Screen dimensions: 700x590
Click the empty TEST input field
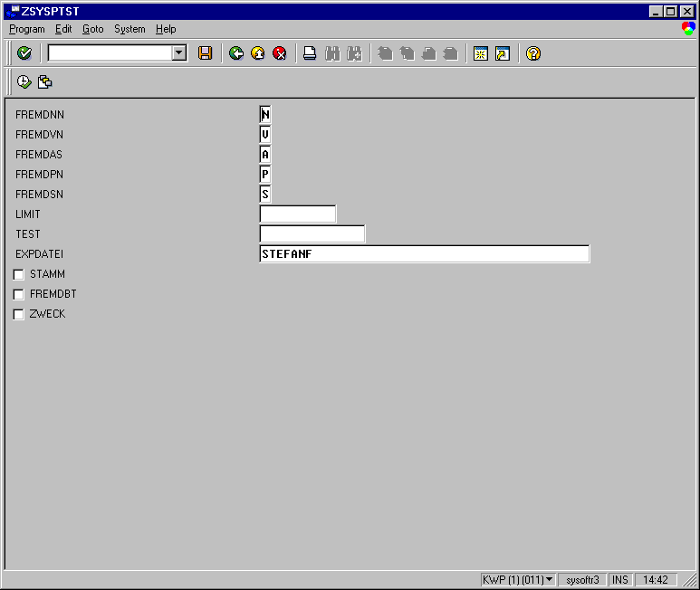pyautogui.click(x=312, y=234)
